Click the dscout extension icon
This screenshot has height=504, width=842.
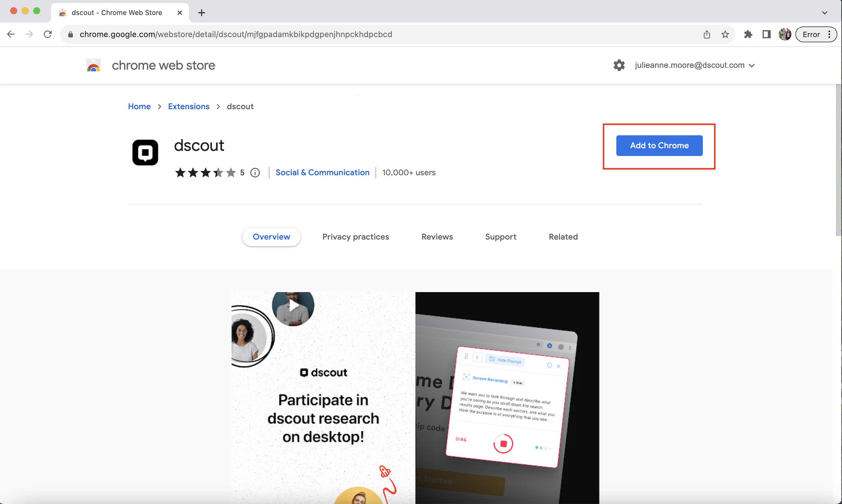tap(145, 153)
